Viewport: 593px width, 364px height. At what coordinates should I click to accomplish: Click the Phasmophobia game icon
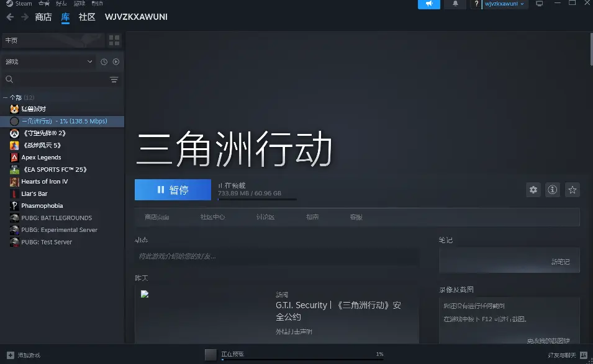click(14, 206)
